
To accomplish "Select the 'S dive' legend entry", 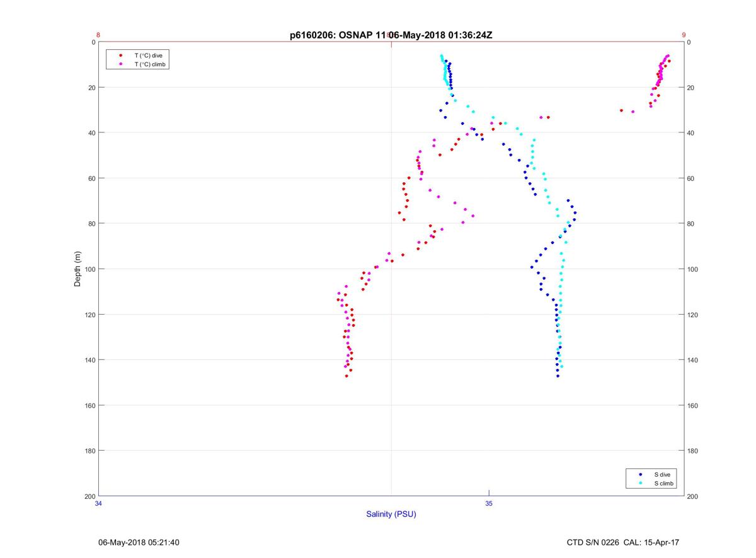I will [662, 474].
